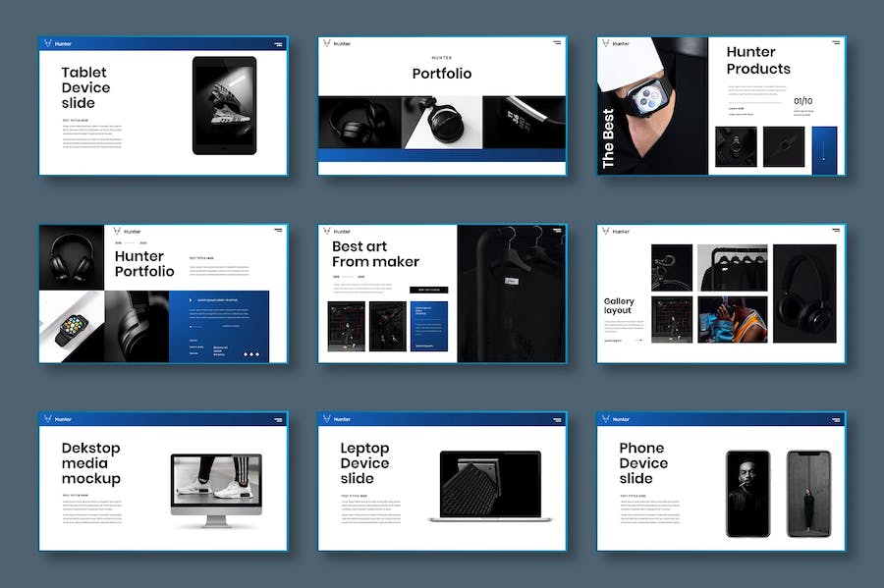Click the Hunter logo on Hunter Products slide
The image size is (884, 588).
616,43
